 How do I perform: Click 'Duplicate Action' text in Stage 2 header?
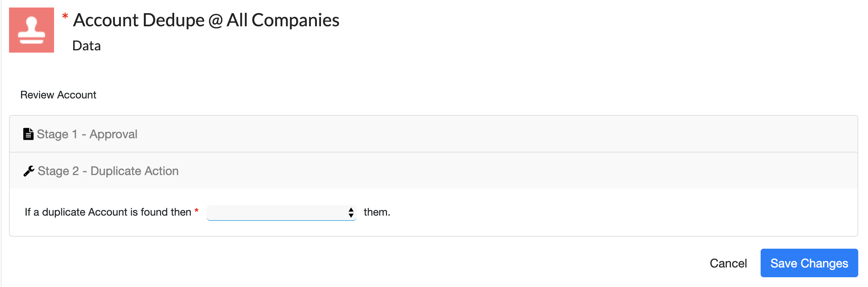coord(134,171)
